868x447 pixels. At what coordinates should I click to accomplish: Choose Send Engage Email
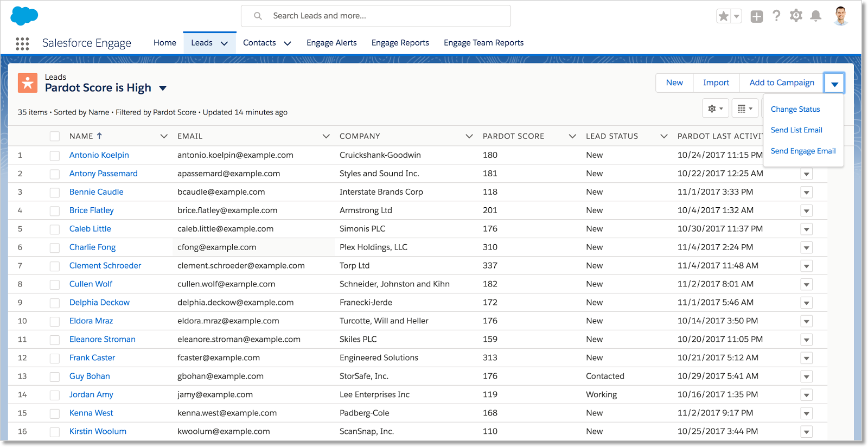click(803, 151)
